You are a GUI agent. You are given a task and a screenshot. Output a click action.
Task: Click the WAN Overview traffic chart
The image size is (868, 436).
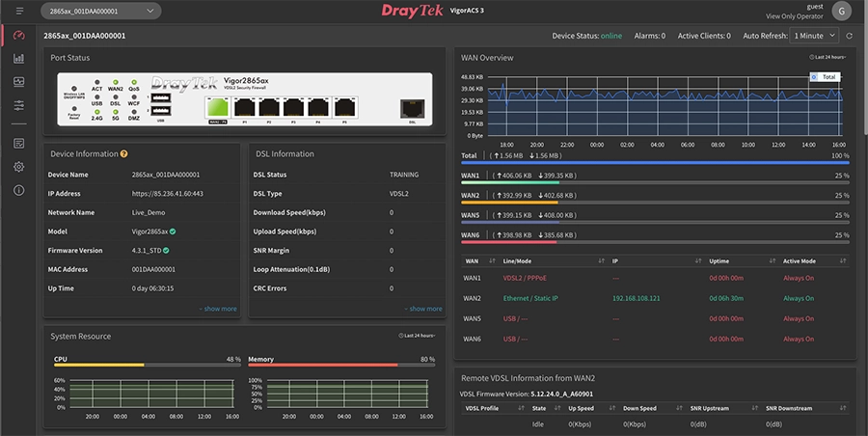[665, 107]
